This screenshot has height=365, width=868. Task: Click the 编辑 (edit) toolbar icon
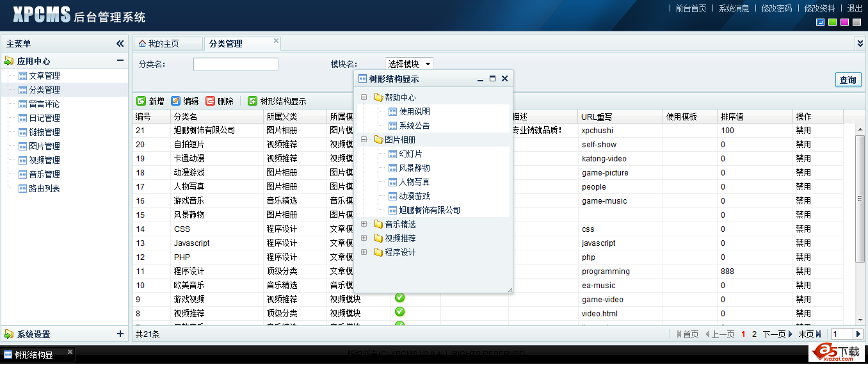click(175, 101)
